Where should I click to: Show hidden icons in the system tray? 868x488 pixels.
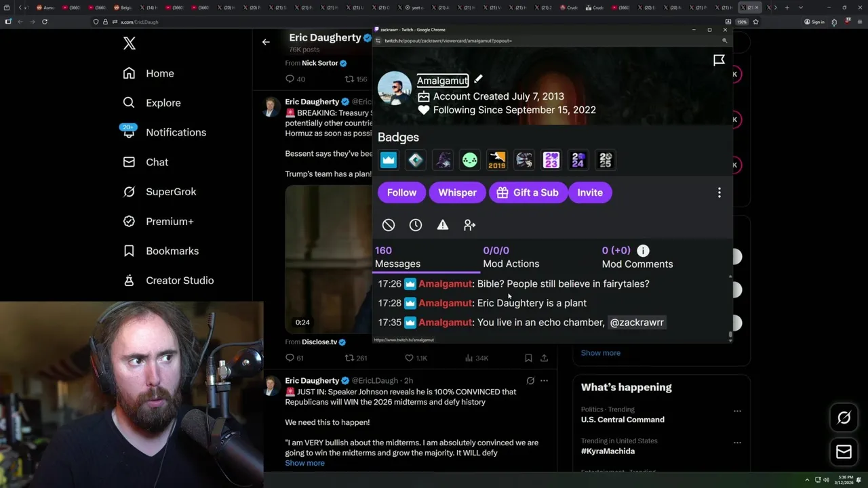[x=807, y=480]
